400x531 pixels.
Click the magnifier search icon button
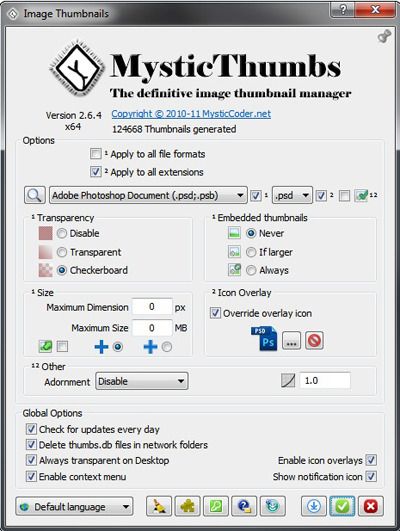point(35,195)
